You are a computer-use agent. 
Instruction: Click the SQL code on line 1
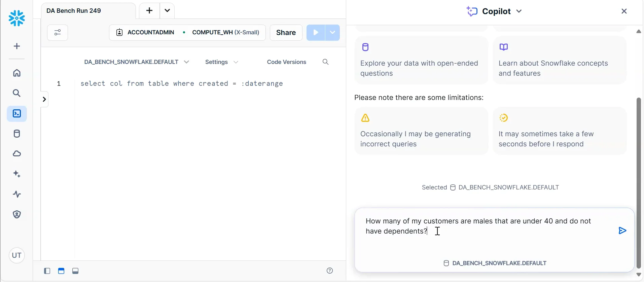click(182, 83)
